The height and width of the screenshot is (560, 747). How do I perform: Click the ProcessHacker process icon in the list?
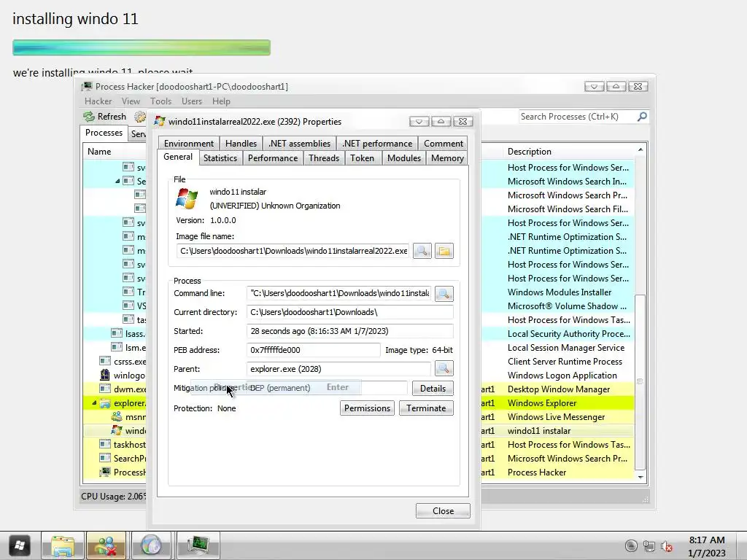tap(105, 472)
